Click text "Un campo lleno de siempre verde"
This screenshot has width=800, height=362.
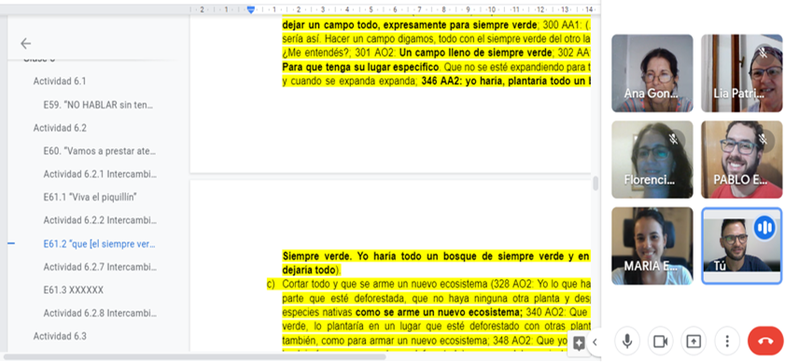476,53
